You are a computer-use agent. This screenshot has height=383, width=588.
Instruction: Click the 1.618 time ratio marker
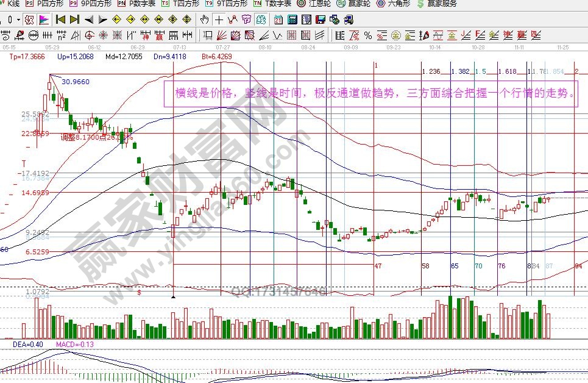tap(507, 71)
